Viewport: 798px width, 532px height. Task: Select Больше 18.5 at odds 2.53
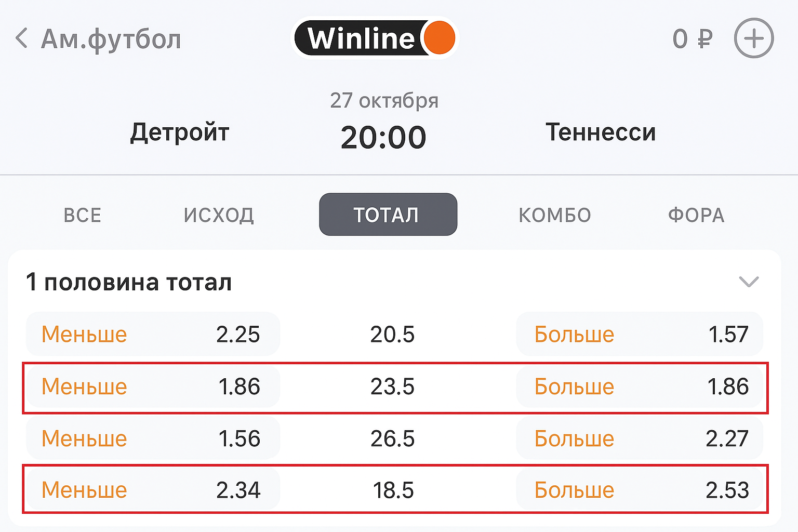tap(640, 490)
